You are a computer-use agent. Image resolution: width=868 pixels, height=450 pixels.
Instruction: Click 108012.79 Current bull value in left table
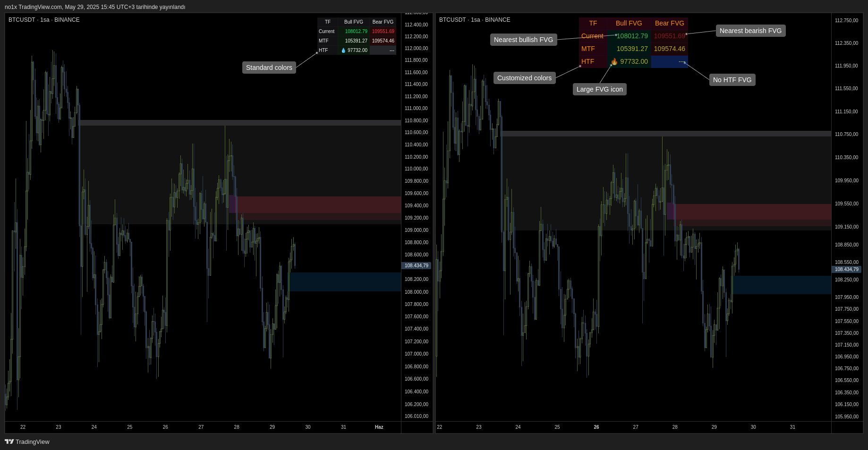click(356, 31)
